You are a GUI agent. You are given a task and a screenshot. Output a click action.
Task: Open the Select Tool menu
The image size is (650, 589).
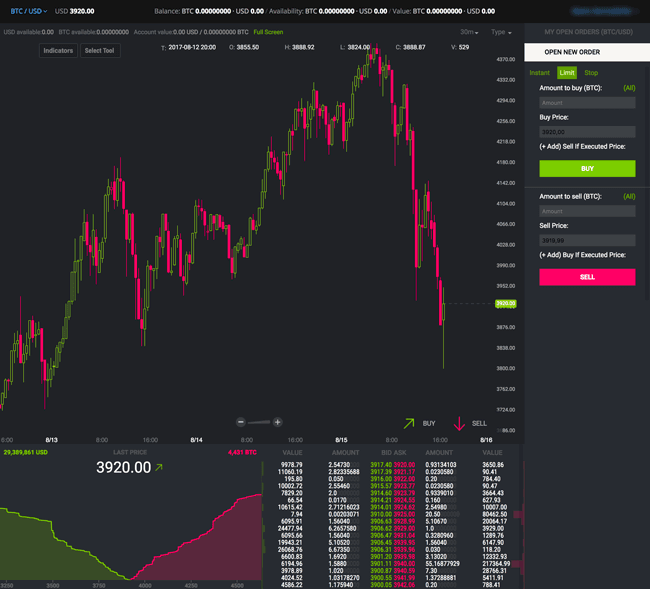tap(99, 51)
